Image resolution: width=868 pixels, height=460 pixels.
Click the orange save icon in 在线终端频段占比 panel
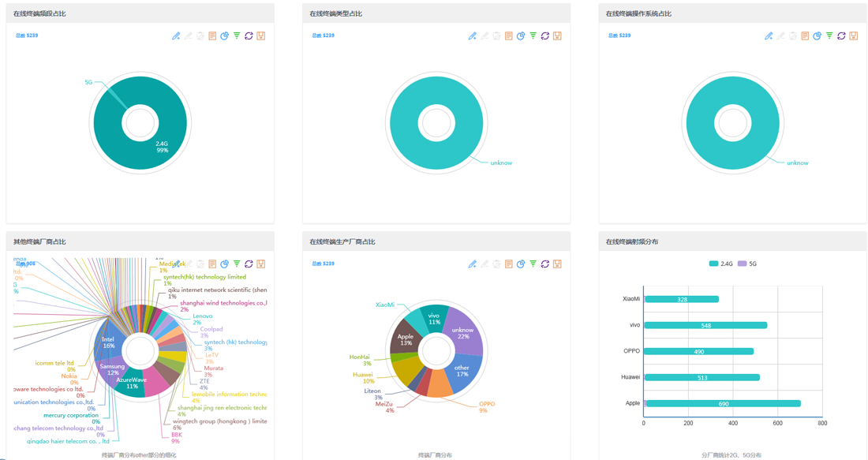[x=260, y=36]
